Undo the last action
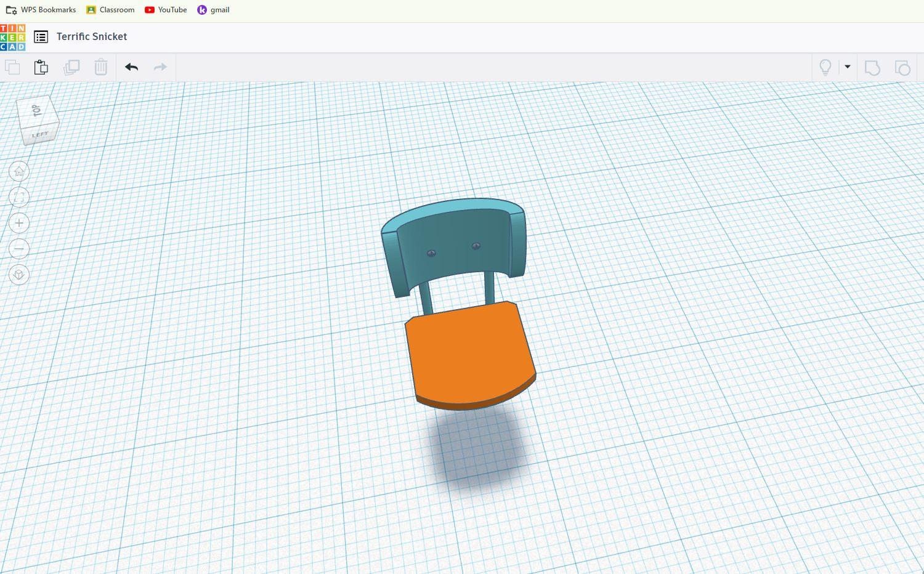Viewport: 924px width, 574px height. click(x=131, y=67)
